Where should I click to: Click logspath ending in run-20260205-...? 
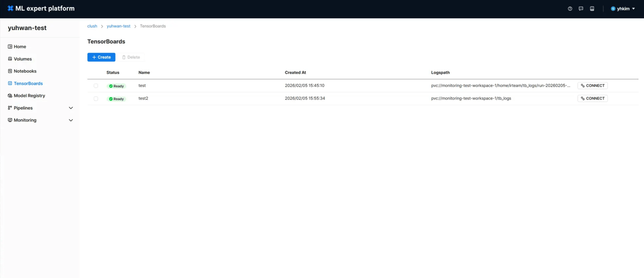[501, 86]
